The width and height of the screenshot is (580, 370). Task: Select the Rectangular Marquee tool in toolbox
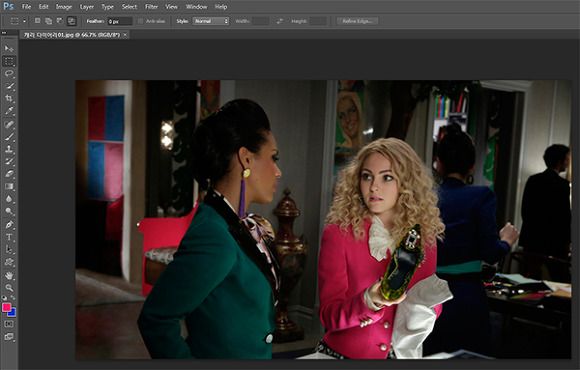[9, 61]
